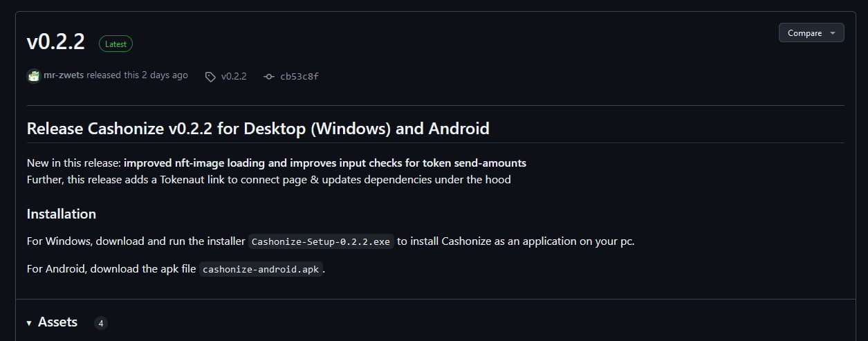Click the '2 days ago' timestamp
This screenshot has height=341, width=868.
click(165, 75)
